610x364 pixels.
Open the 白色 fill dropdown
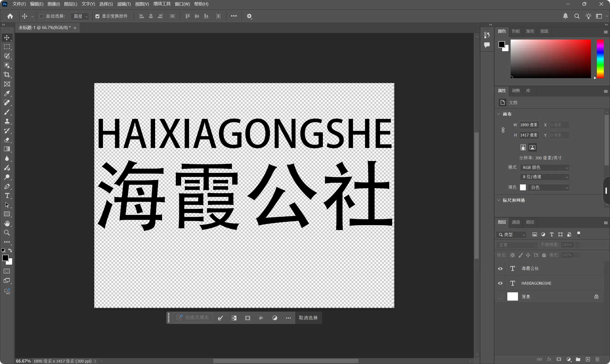[549, 187]
